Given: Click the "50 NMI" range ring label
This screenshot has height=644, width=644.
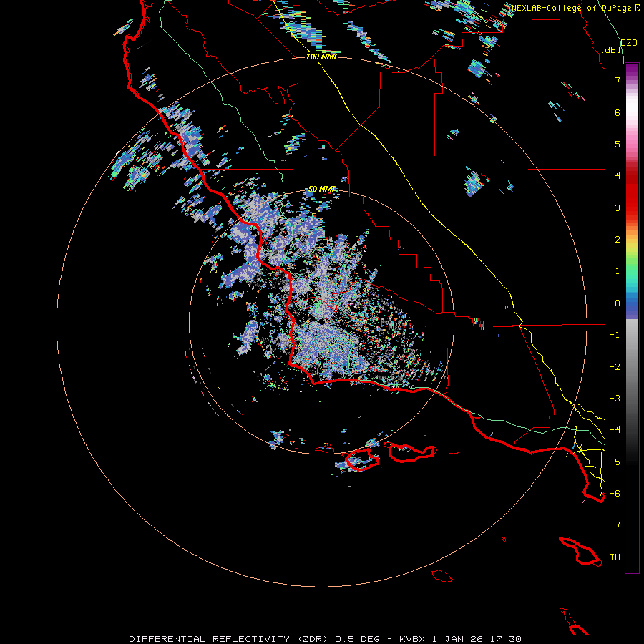Looking at the screenshot, I should (321, 189).
